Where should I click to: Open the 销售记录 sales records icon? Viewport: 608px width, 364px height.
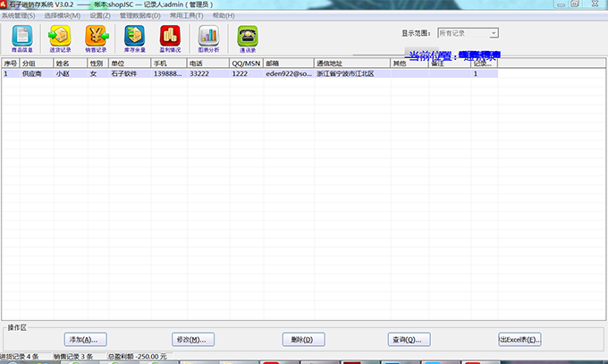pos(96,38)
